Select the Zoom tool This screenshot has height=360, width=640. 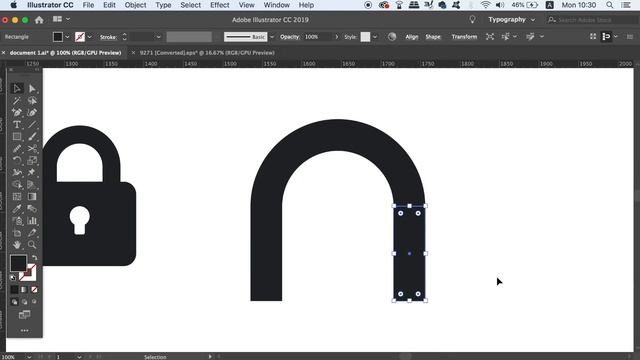(x=32, y=244)
